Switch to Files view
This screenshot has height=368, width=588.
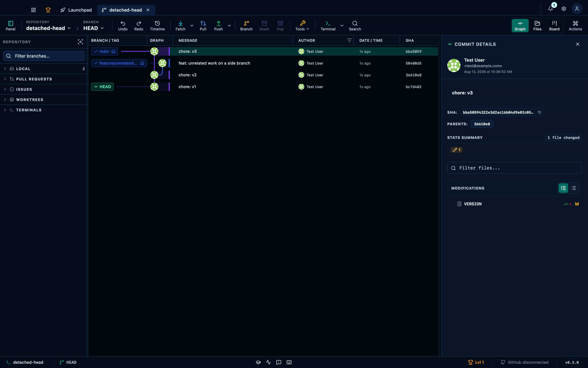tap(537, 26)
